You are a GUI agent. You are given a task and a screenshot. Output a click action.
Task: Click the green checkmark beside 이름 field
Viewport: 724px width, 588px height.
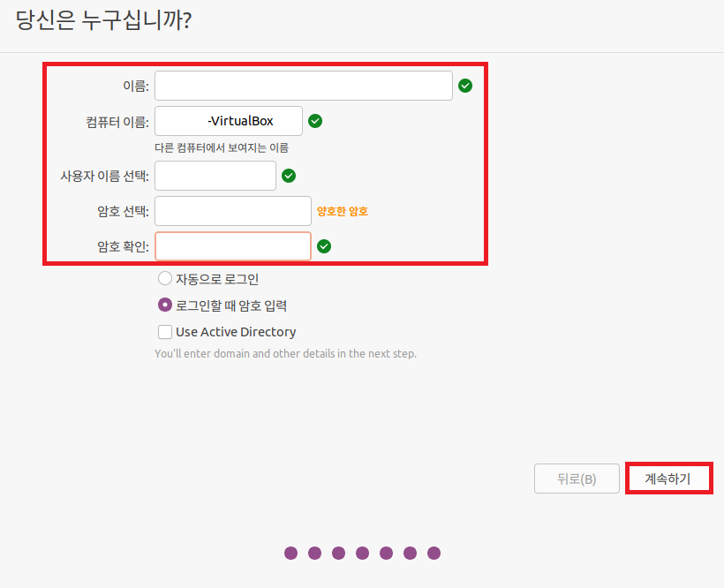pyautogui.click(x=465, y=86)
